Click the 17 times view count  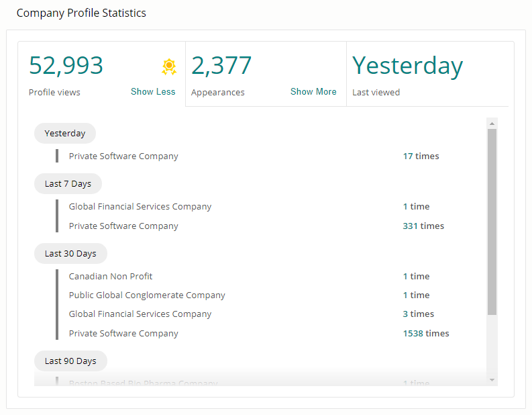pyautogui.click(x=421, y=156)
